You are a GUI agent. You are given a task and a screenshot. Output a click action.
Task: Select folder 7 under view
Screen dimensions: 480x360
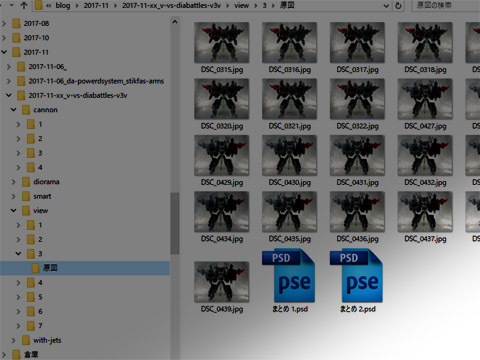(x=40, y=326)
